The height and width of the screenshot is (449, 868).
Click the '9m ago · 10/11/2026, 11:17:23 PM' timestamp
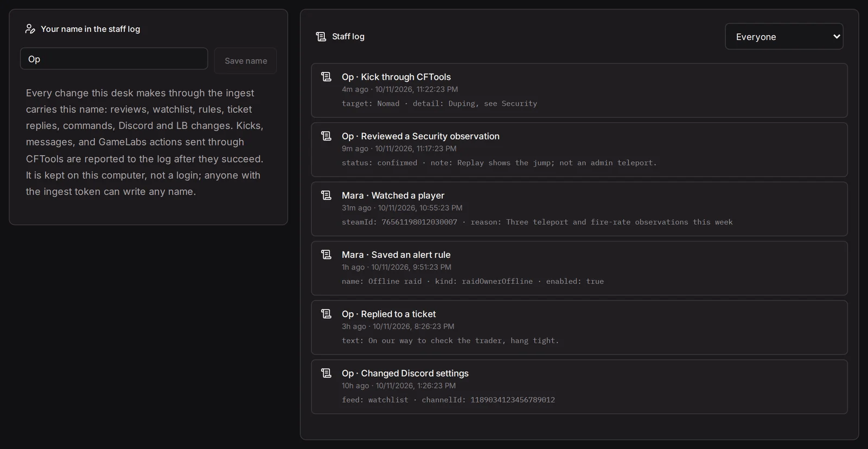(399, 148)
